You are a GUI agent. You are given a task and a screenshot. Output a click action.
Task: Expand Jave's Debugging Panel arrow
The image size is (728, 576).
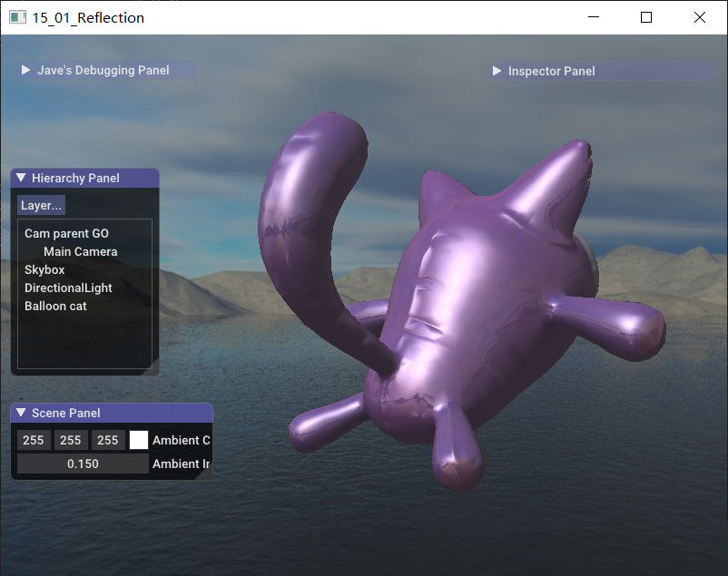(x=26, y=70)
